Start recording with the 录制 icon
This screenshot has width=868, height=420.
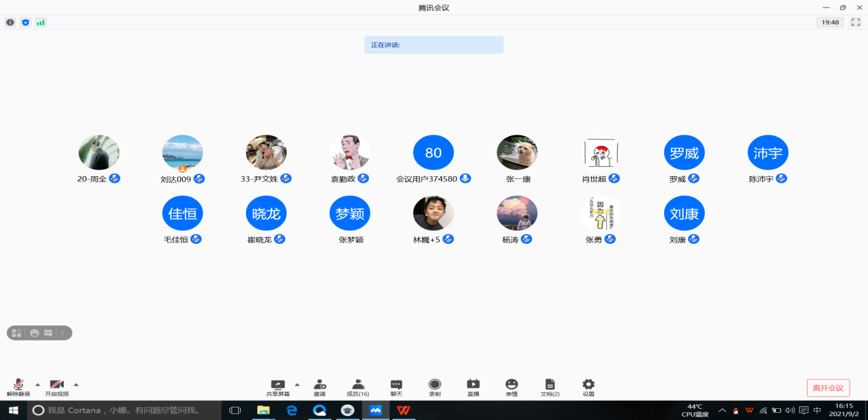(x=435, y=386)
